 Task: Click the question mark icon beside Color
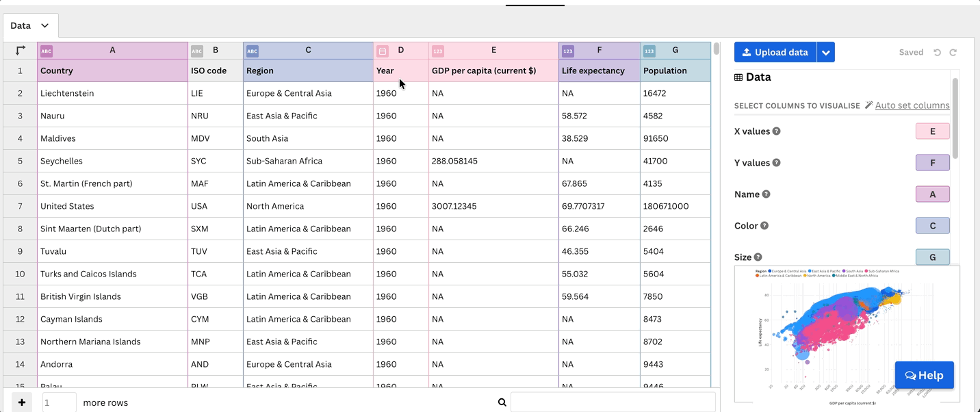tap(764, 226)
